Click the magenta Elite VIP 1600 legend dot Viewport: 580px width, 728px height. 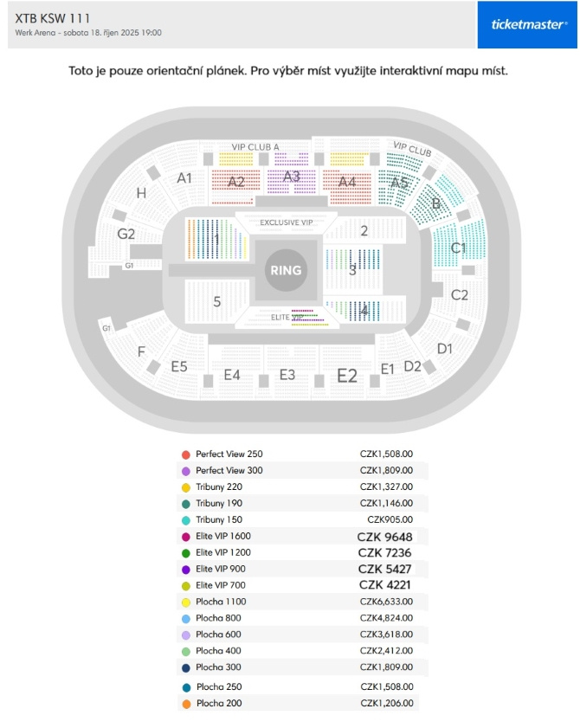tap(186, 537)
